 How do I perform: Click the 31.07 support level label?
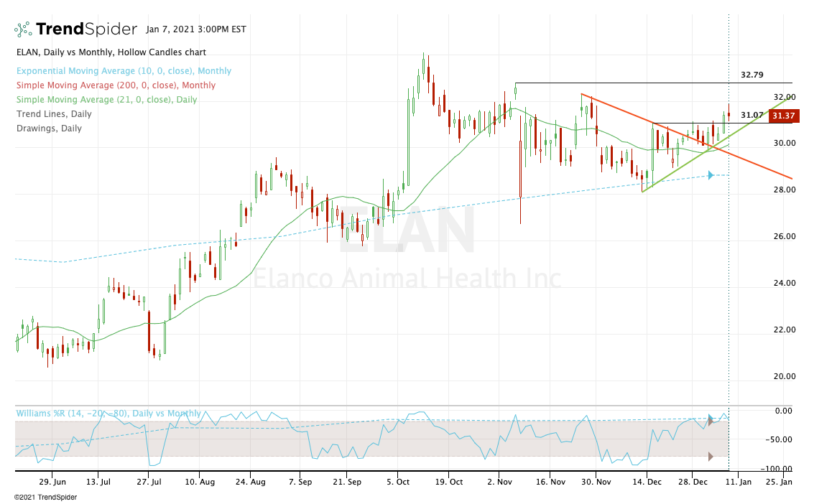click(x=751, y=115)
